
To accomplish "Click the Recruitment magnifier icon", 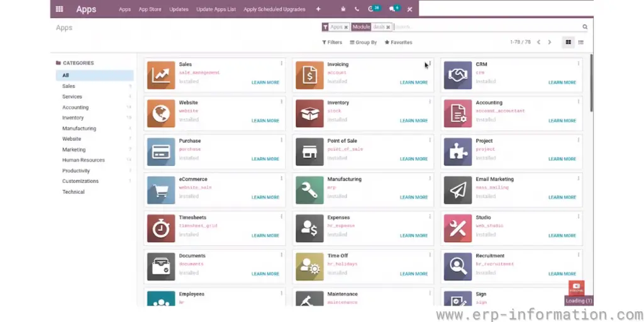I will point(458,267).
